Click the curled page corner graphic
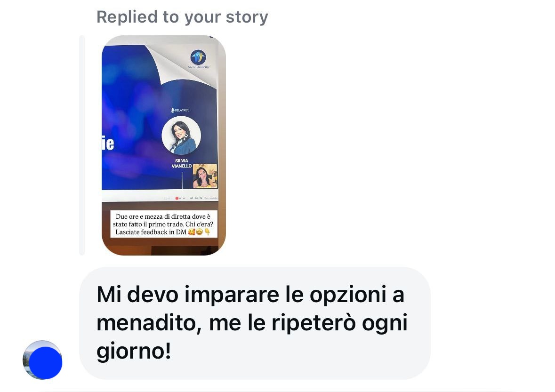Screen dimensions: 555x392 [180, 66]
